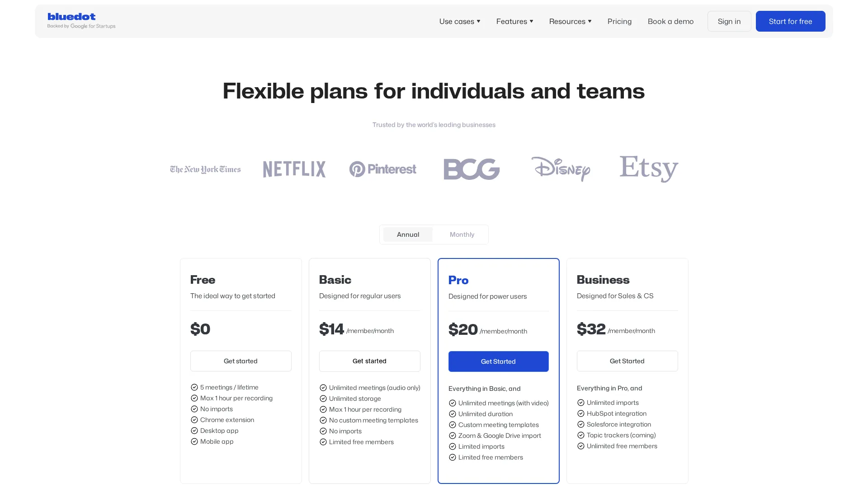Click the New York Times logo
The image size is (868, 488).
click(205, 169)
